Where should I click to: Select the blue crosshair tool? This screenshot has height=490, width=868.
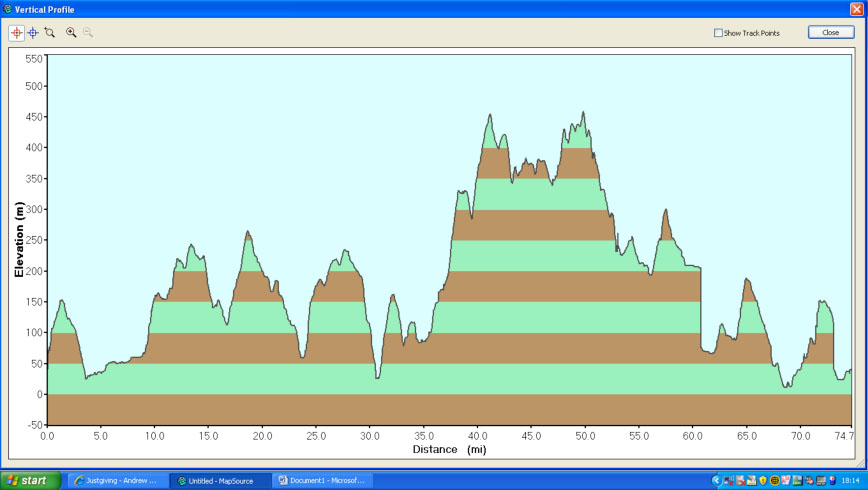[33, 33]
